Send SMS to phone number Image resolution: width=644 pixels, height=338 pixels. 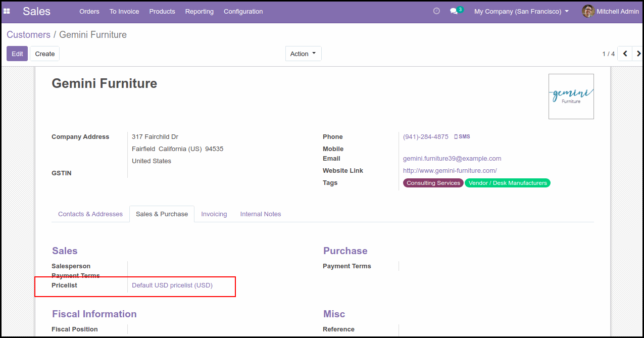(462, 137)
